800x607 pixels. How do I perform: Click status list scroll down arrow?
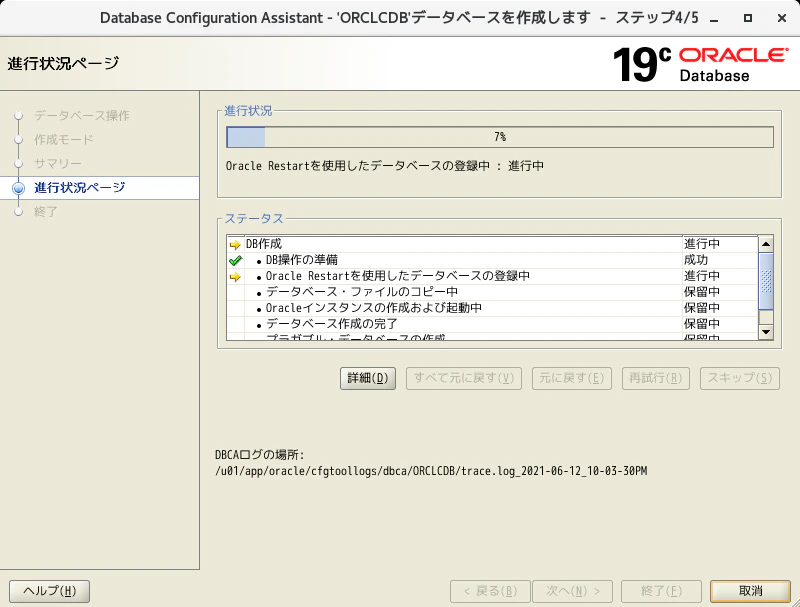765,332
